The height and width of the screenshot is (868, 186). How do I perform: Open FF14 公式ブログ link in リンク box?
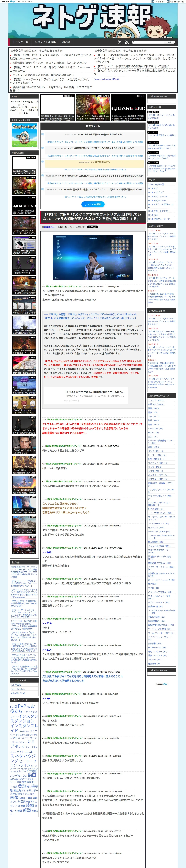tap(156, 192)
